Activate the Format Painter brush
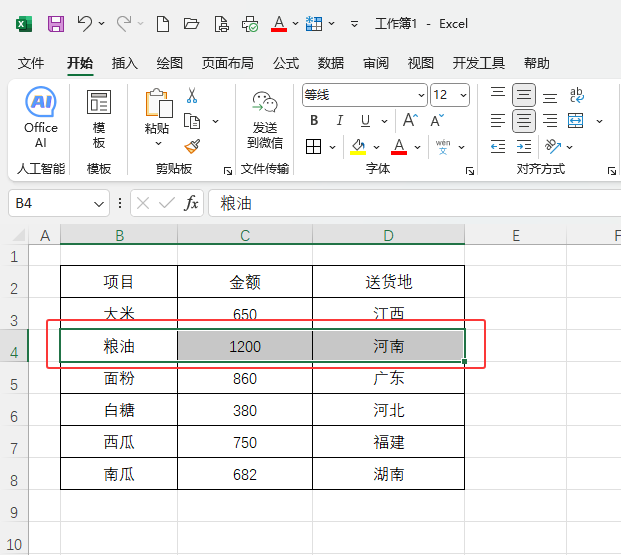 point(192,146)
